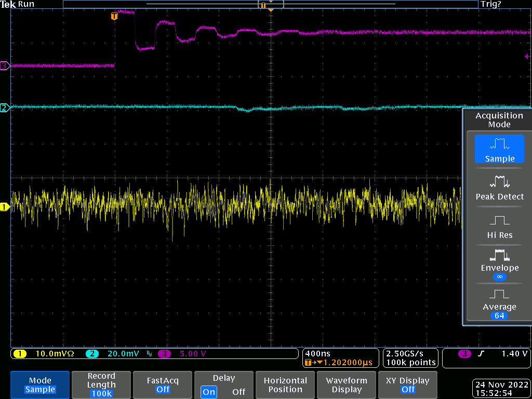Turn Delay On
Image resolution: width=532 pixels, height=399 pixels.
[x=209, y=392]
